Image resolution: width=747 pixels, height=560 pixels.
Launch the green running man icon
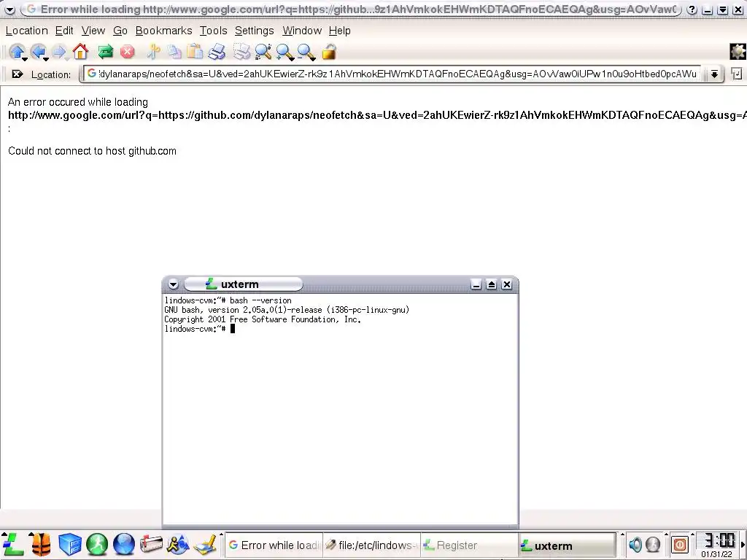[x=97, y=544]
